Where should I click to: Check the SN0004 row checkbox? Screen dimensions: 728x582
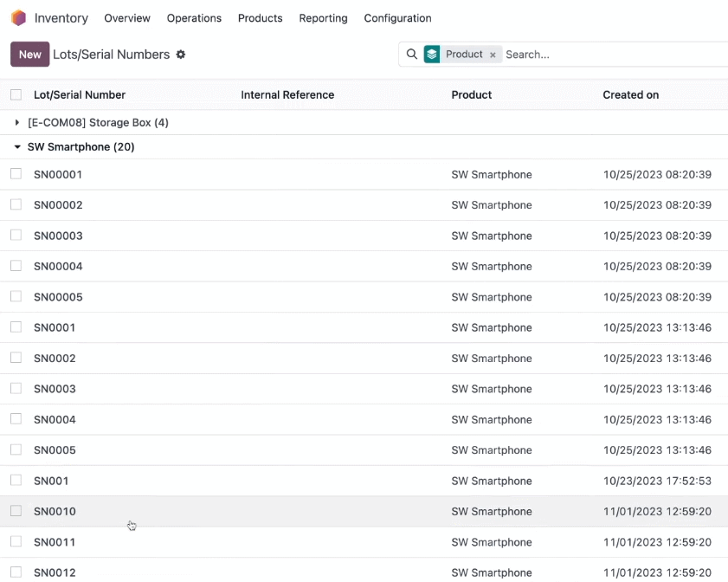16,419
